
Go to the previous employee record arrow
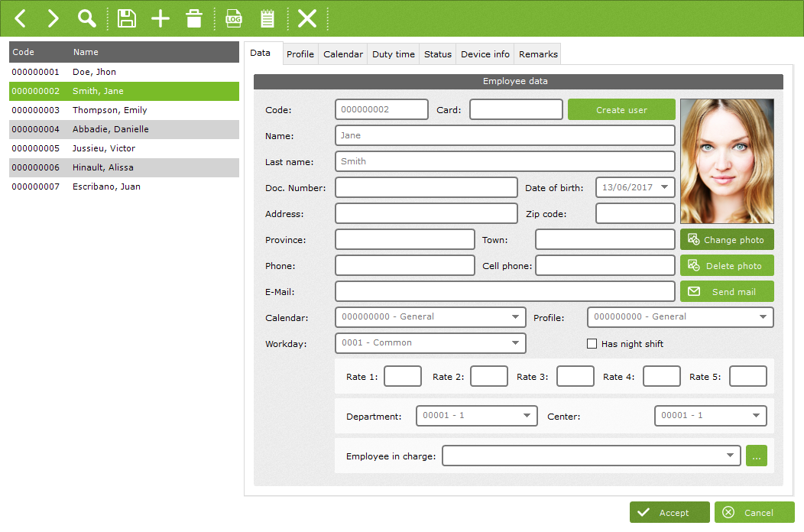(x=21, y=18)
